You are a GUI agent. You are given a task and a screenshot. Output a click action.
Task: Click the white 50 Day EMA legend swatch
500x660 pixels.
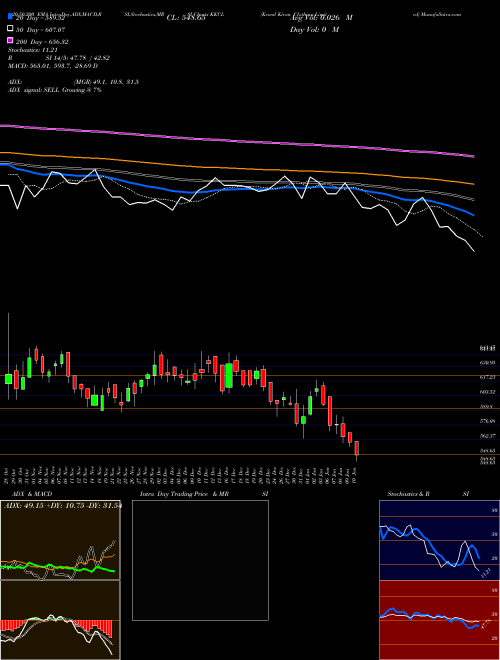click(x=10, y=29)
